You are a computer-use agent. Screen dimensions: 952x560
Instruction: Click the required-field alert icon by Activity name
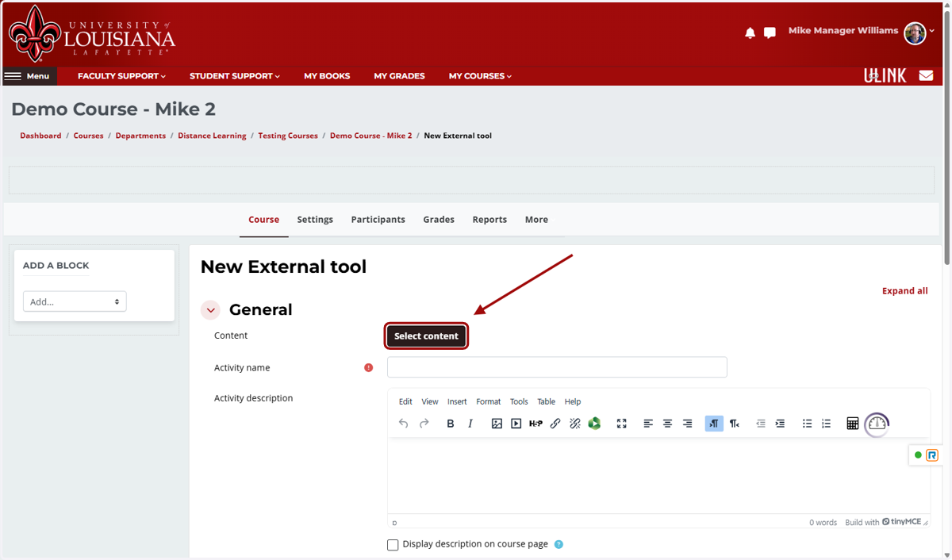[x=368, y=368]
